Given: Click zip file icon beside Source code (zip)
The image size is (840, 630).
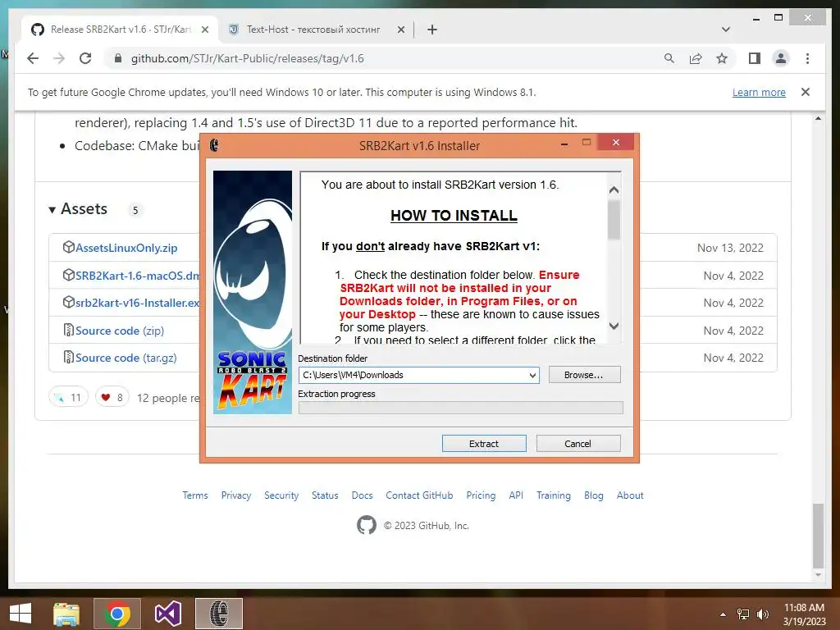Looking at the screenshot, I should tap(69, 330).
